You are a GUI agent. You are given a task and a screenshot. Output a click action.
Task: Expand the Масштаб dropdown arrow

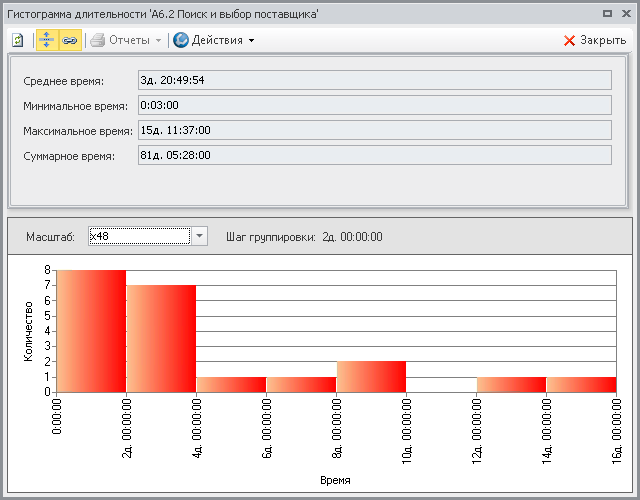[x=199, y=236]
